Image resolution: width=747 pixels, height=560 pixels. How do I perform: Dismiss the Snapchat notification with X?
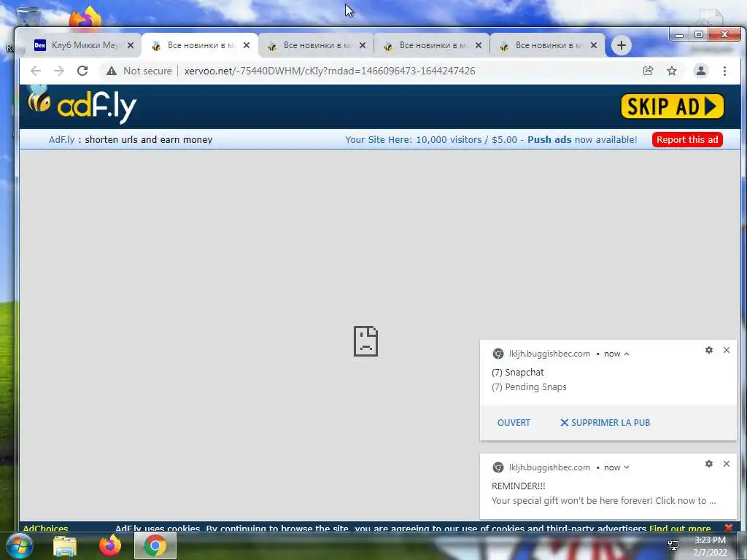(727, 350)
